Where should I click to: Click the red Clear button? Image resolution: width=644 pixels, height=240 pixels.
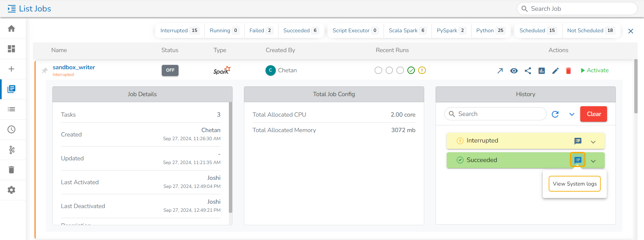click(594, 114)
